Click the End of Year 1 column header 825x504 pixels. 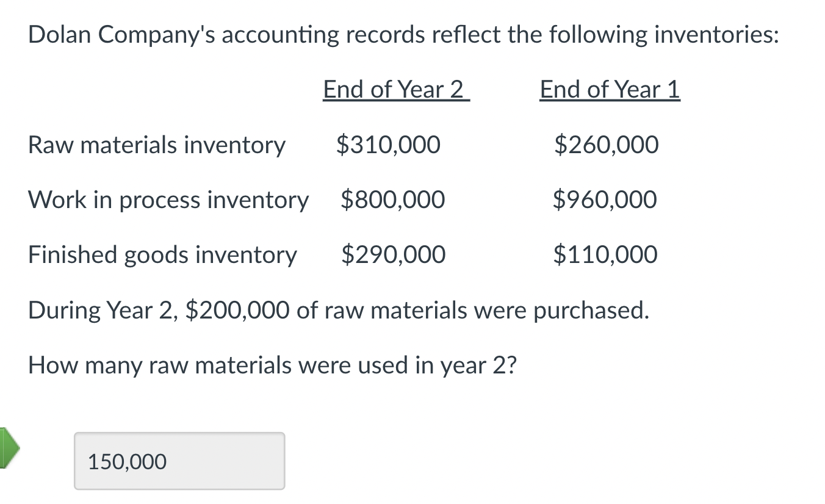(608, 90)
